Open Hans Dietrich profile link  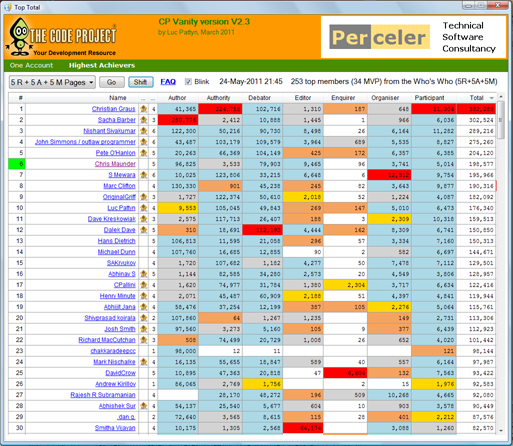click(116, 241)
